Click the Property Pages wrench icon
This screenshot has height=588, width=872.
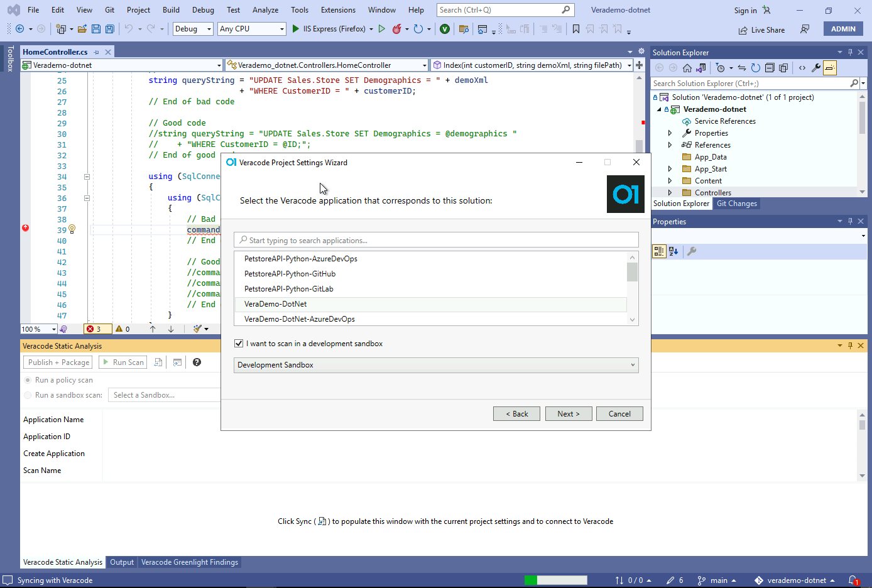[x=692, y=251]
